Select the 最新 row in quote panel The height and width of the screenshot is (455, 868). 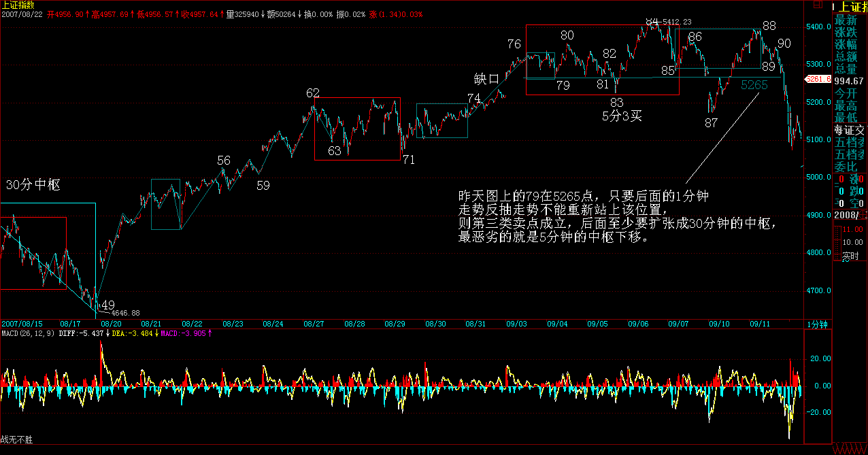pyautogui.click(x=846, y=20)
